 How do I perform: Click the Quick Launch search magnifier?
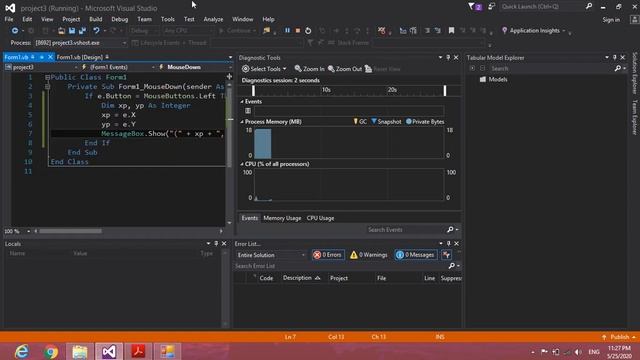589,7
